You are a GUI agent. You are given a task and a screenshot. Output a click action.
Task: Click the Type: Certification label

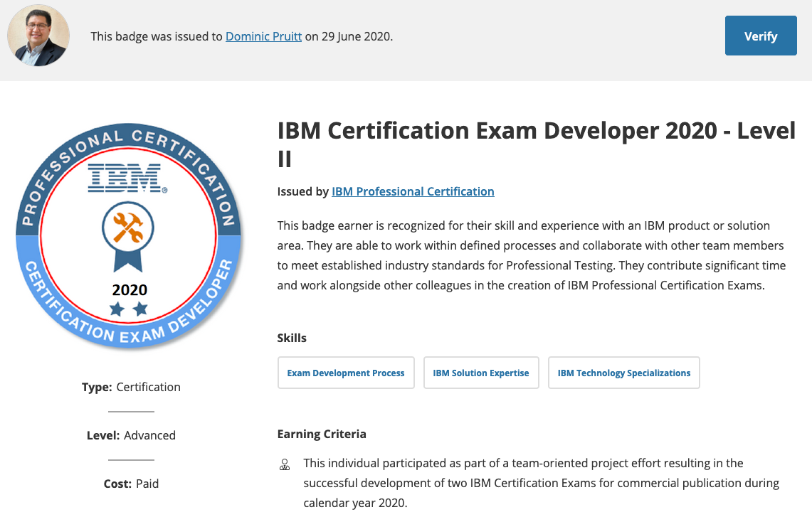[131, 387]
